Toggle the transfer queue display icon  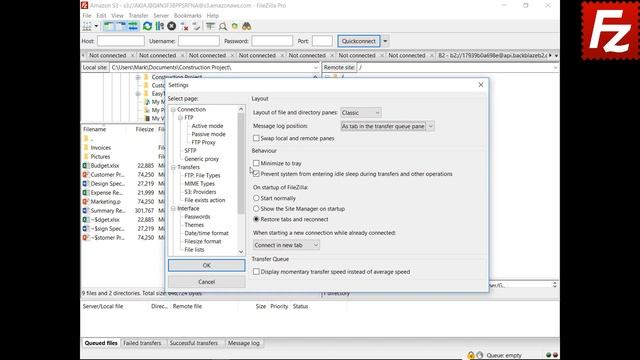pos(133,27)
